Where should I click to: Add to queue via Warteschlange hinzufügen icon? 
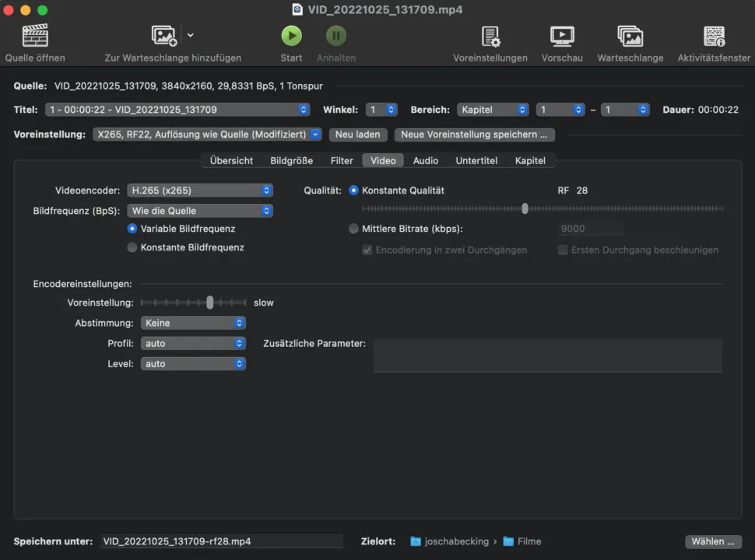coord(164,35)
